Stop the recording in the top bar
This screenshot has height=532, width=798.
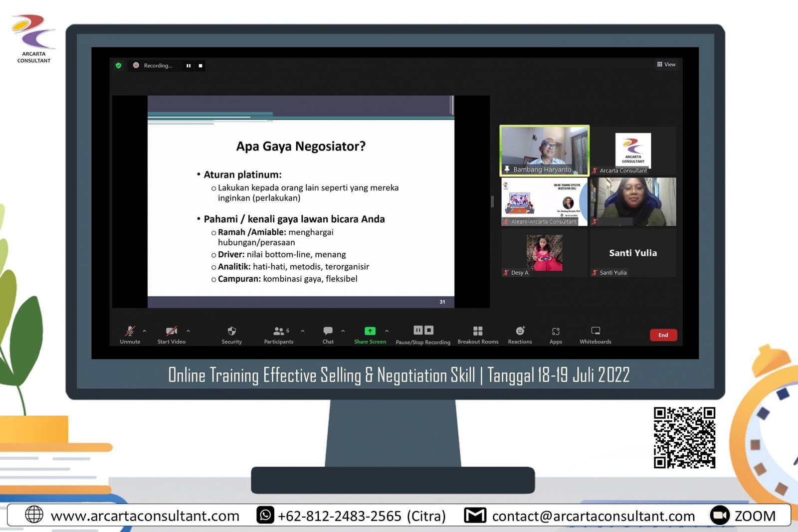(200, 66)
